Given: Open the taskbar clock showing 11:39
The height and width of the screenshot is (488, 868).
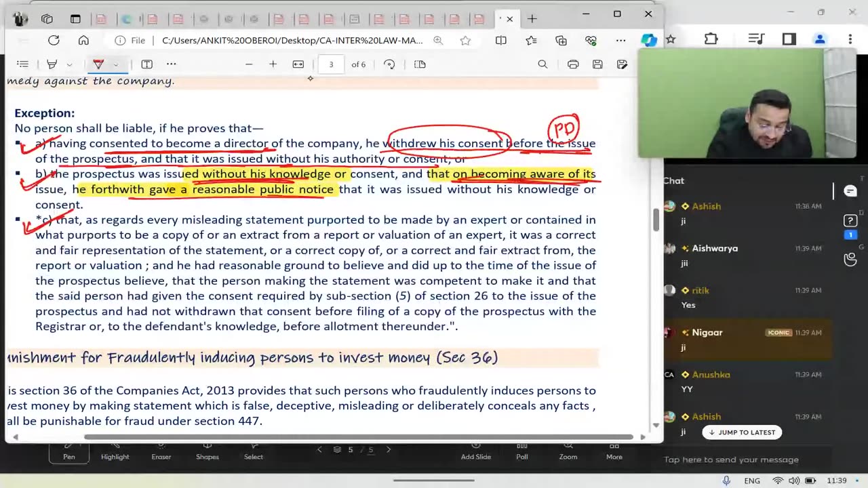Looking at the screenshot, I should (x=837, y=481).
